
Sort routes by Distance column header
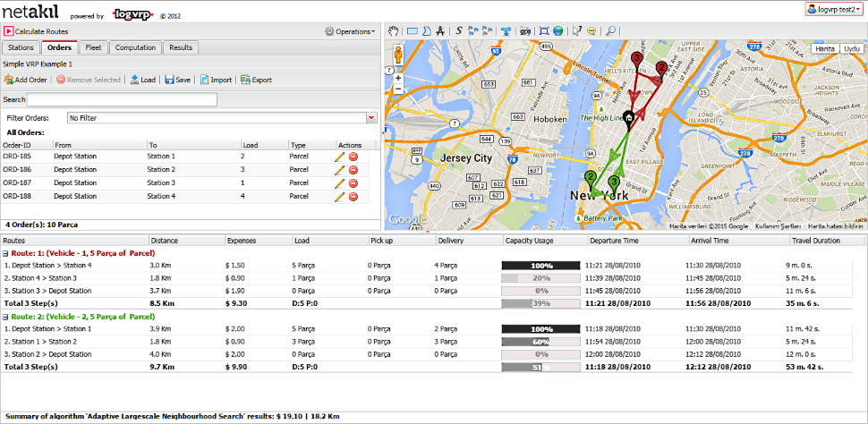pyautogui.click(x=187, y=241)
